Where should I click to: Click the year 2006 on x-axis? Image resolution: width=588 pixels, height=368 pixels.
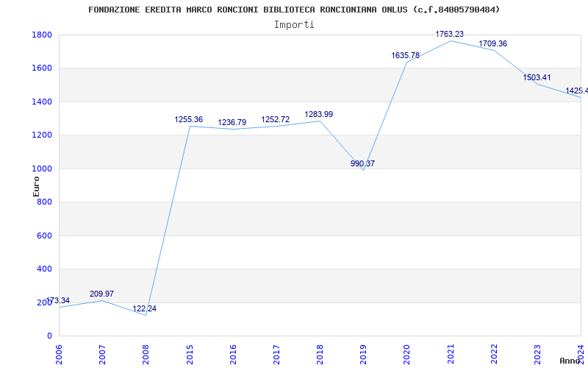pos(60,354)
